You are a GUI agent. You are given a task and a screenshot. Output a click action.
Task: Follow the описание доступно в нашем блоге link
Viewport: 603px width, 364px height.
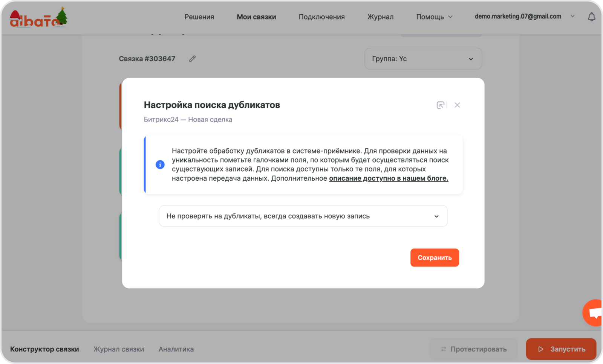coord(389,178)
